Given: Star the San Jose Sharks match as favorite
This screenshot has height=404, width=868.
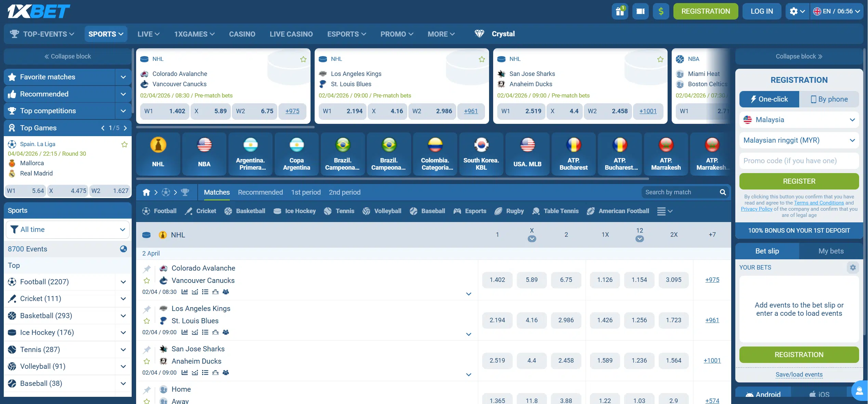Looking at the screenshot, I should click(x=147, y=361).
